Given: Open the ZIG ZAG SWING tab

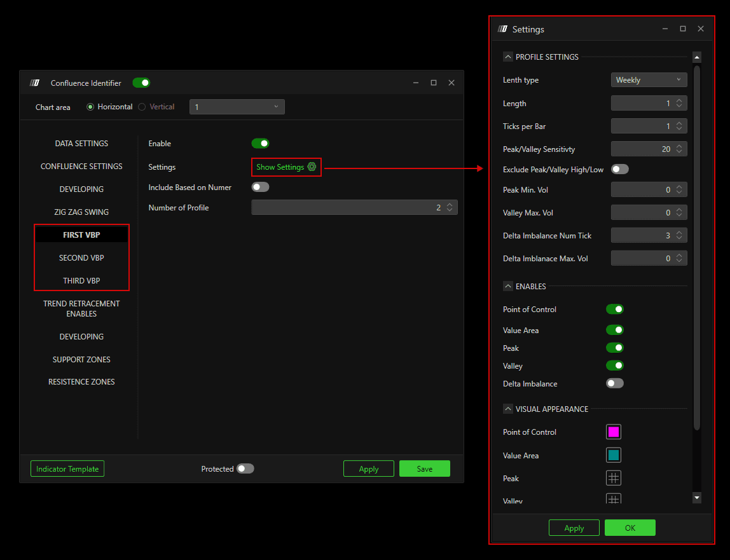Looking at the screenshot, I should [x=81, y=212].
